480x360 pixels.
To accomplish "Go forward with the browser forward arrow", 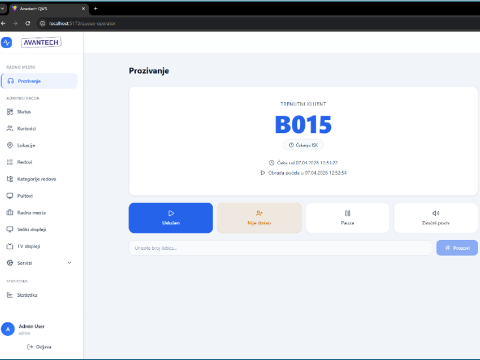I will 15,23.
